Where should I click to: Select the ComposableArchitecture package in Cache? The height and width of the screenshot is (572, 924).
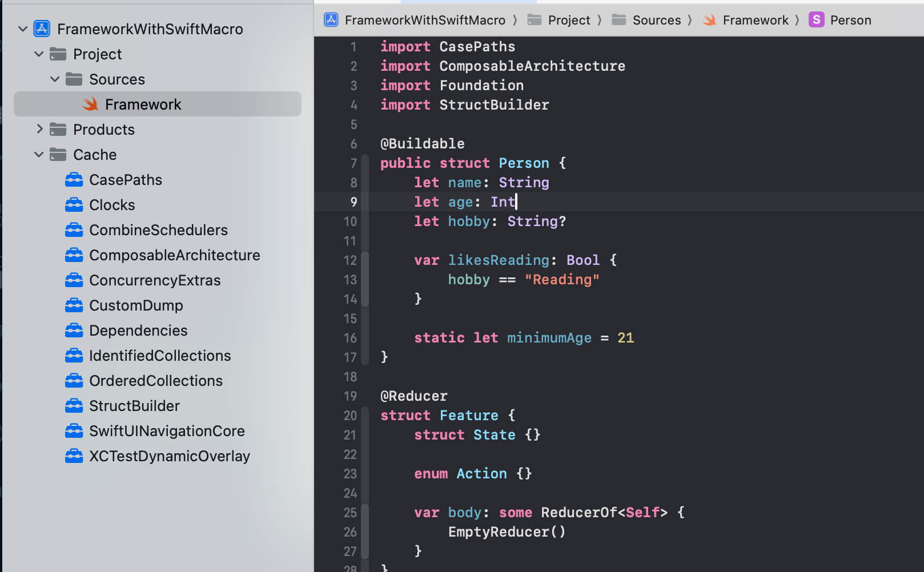coord(175,255)
